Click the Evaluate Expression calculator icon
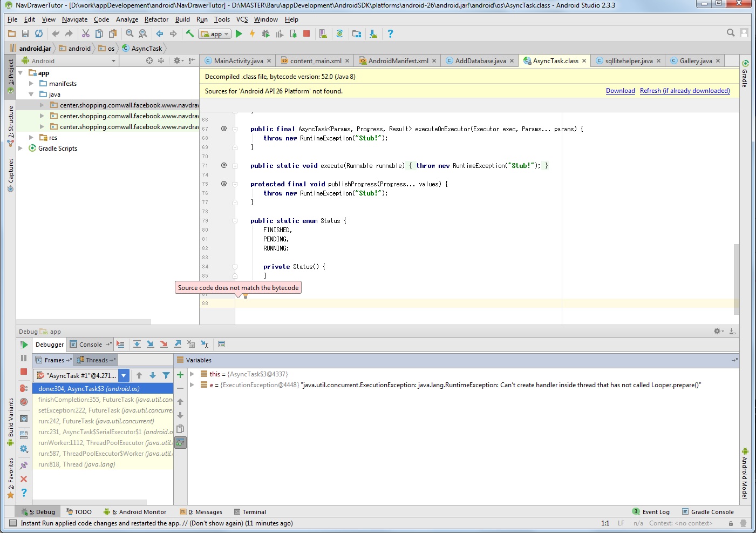This screenshot has width=756, height=533. [221, 344]
